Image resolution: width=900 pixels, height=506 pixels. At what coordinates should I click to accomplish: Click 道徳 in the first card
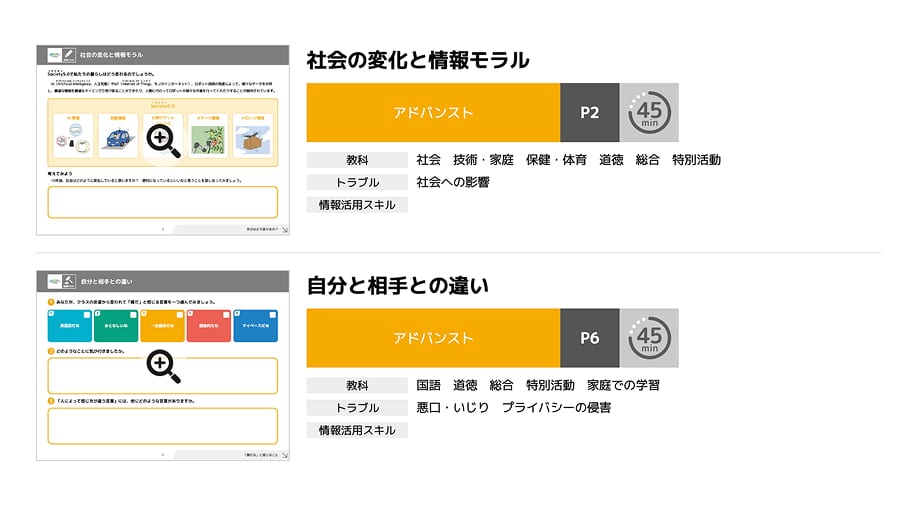coord(611,159)
